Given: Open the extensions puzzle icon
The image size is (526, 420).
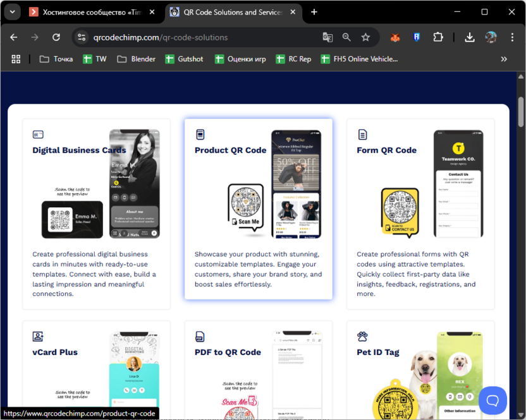Looking at the screenshot, I should point(437,37).
